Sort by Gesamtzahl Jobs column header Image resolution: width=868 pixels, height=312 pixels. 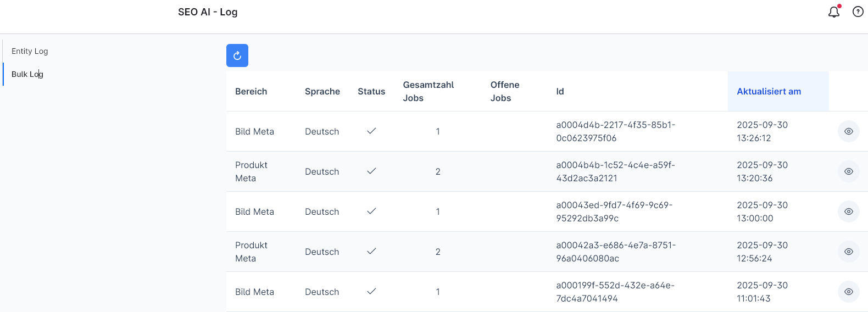(x=428, y=92)
